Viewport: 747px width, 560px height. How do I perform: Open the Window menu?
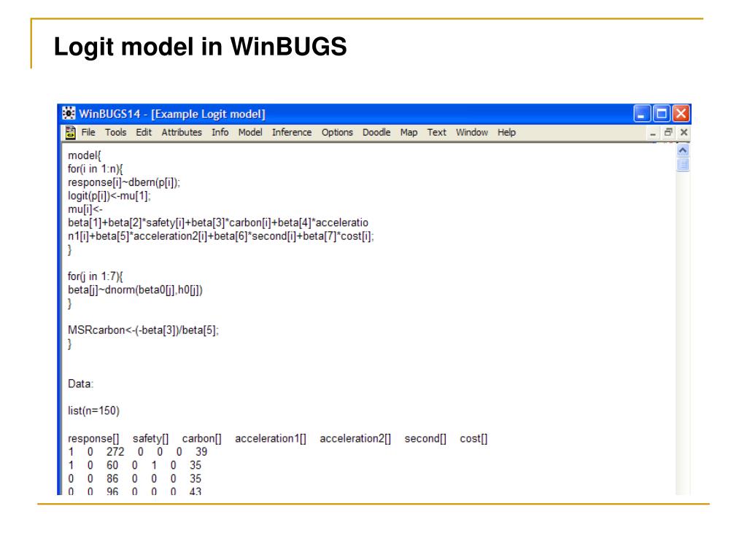(x=472, y=133)
